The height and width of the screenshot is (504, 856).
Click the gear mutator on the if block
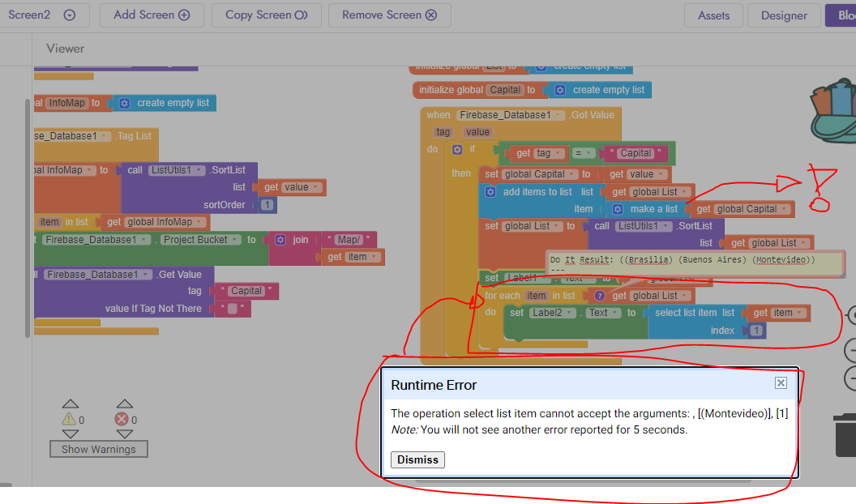coord(457,150)
